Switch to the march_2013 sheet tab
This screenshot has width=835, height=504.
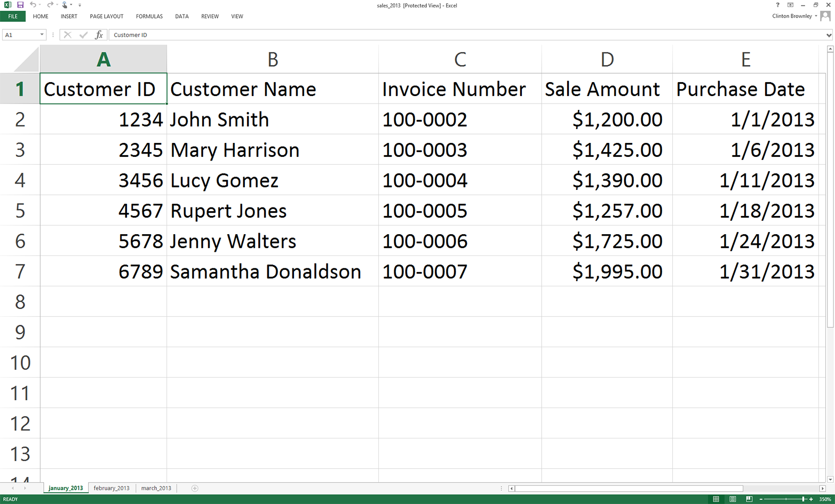click(x=156, y=488)
